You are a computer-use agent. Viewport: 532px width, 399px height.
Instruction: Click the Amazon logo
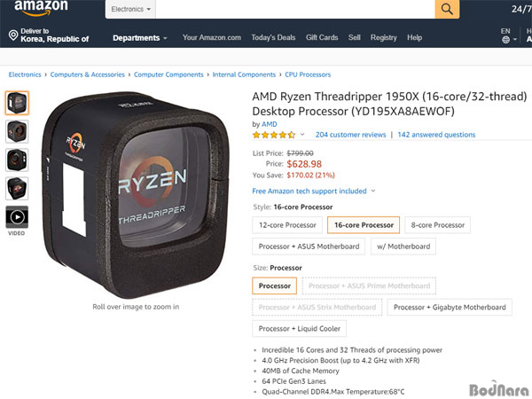(41, 8)
